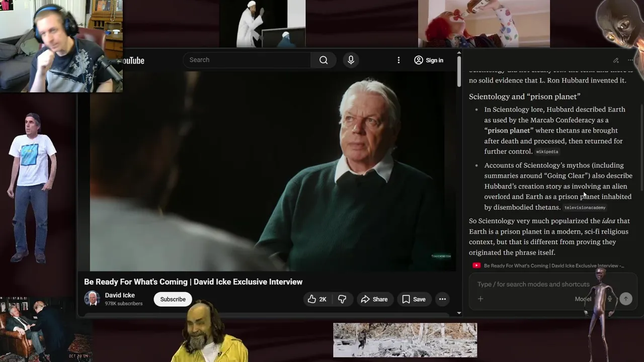The width and height of the screenshot is (644, 362).
Task: Click the scroll-up arrow of YouTube scrollbar
Action: pos(459,53)
